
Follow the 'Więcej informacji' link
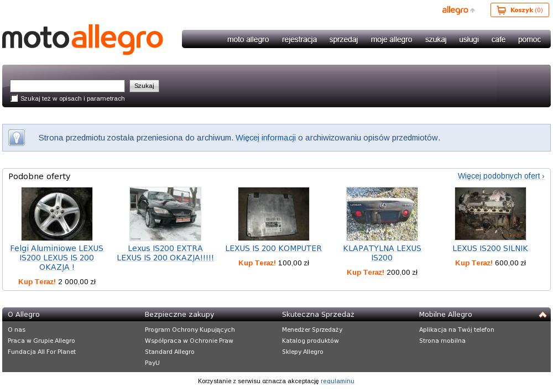(265, 138)
